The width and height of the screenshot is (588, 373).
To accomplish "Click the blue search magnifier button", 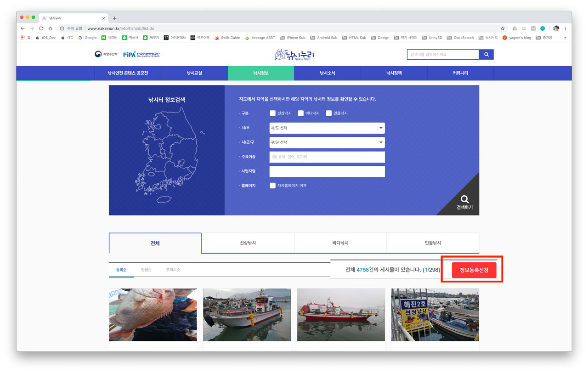I will 486,55.
